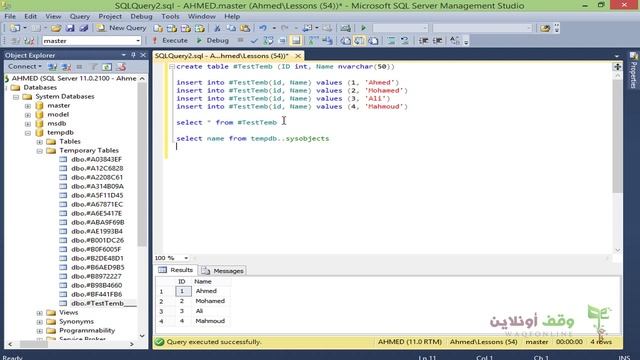
Task: Expand the Synonyms folder
Action: click(40, 322)
